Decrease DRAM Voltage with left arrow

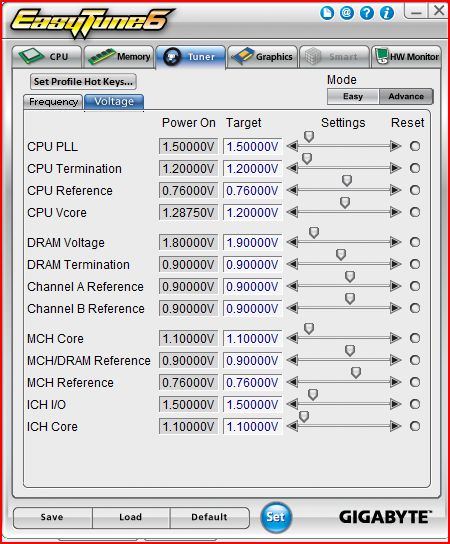pyautogui.click(x=292, y=242)
